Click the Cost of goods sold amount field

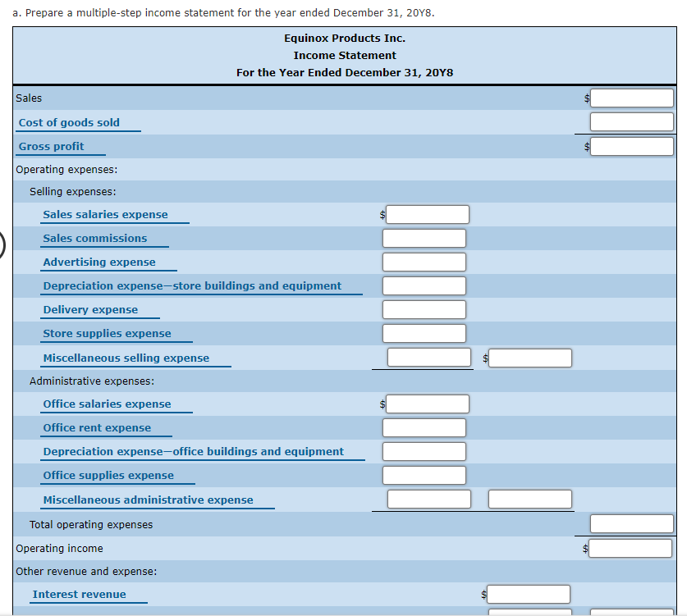click(631, 121)
